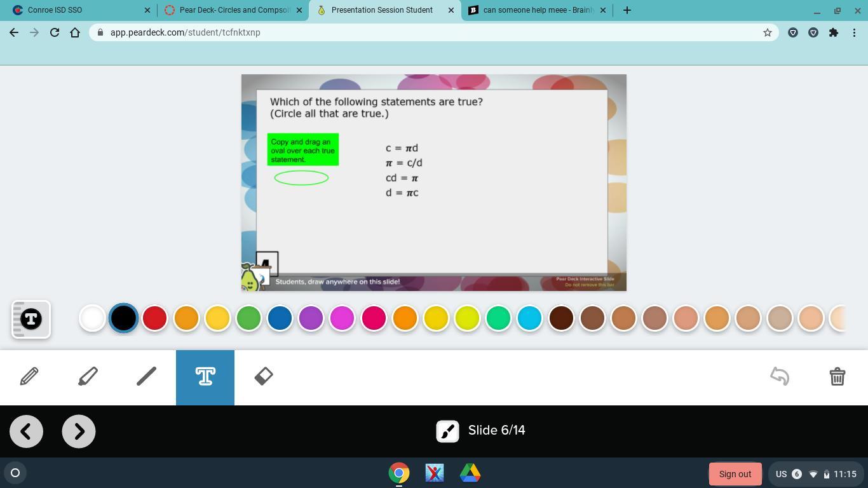Select the magenta color swatch
The width and height of the screenshot is (868, 488).
tap(342, 318)
